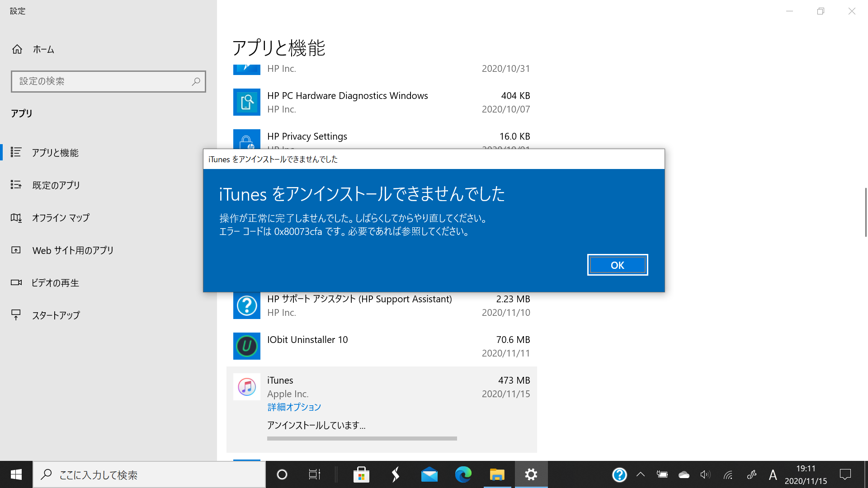Click the iTunes app icon in list
868x488 pixels.
pos(247,387)
